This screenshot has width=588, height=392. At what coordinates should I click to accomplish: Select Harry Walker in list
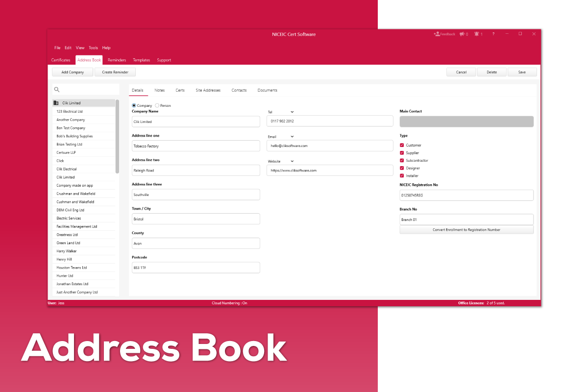click(84, 251)
